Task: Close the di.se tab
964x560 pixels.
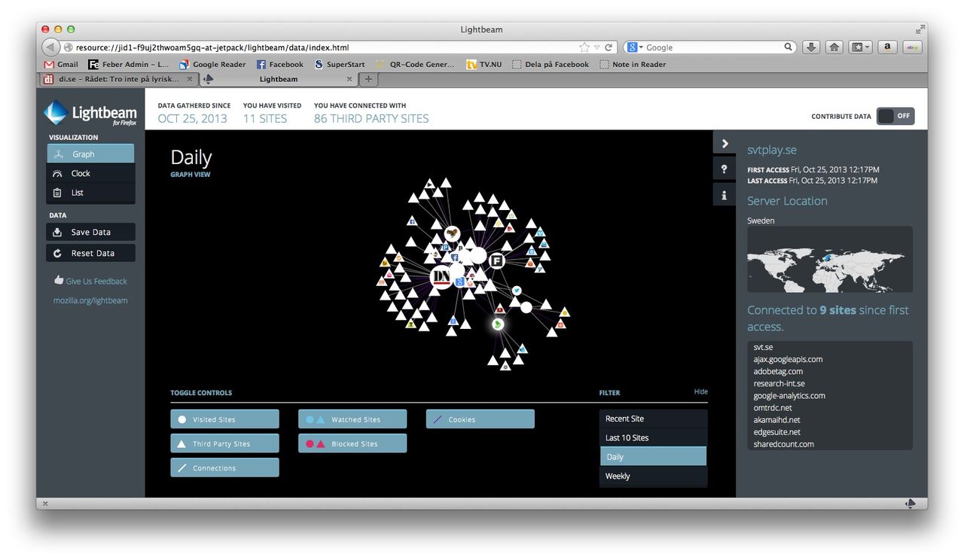Action: coord(189,79)
